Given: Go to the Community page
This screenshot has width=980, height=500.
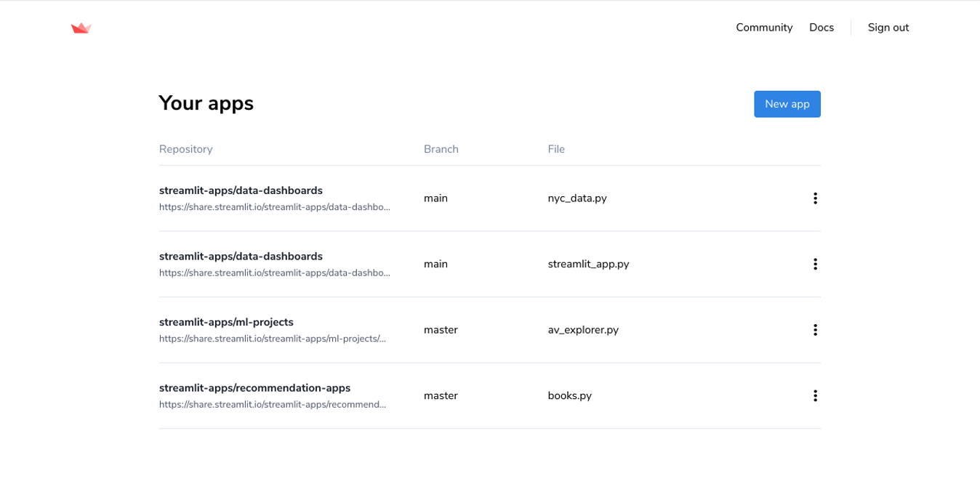Looking at the screenshot, I should point(763,28).
